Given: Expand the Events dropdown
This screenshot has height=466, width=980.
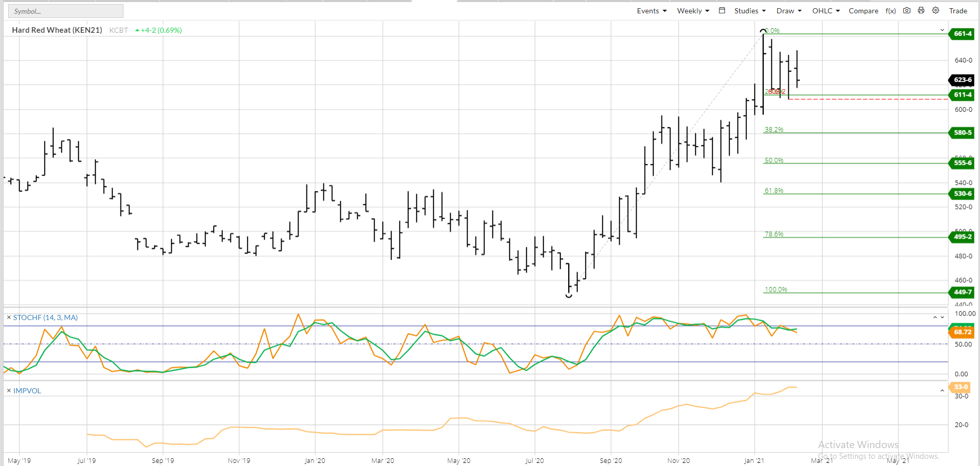Looking at the screenshot, I should [652, 11].
